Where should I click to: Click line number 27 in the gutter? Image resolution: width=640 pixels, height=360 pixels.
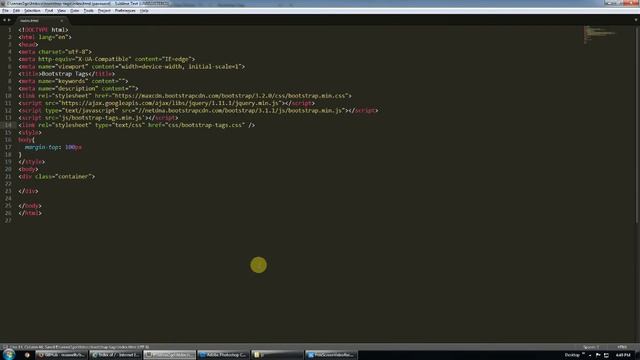(x=8, y=220)
